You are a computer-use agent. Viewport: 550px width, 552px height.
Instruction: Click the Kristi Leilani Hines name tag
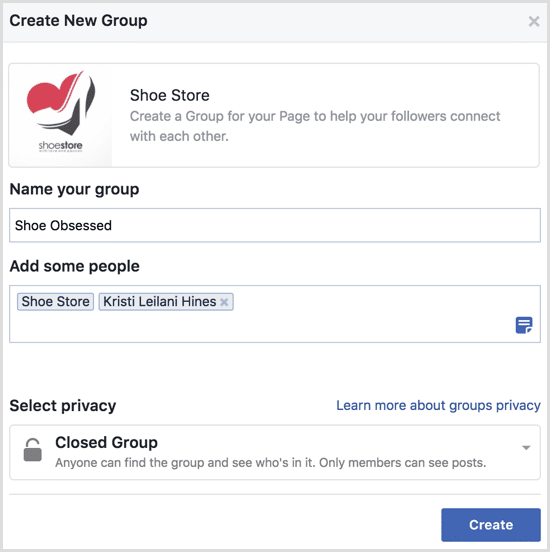click(160, 302)
